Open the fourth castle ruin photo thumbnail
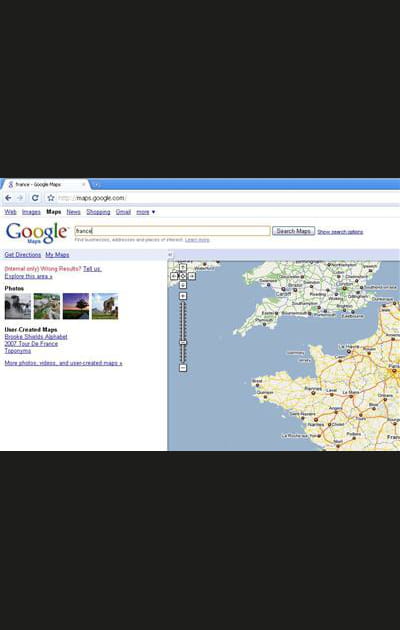 pos(105,306)
